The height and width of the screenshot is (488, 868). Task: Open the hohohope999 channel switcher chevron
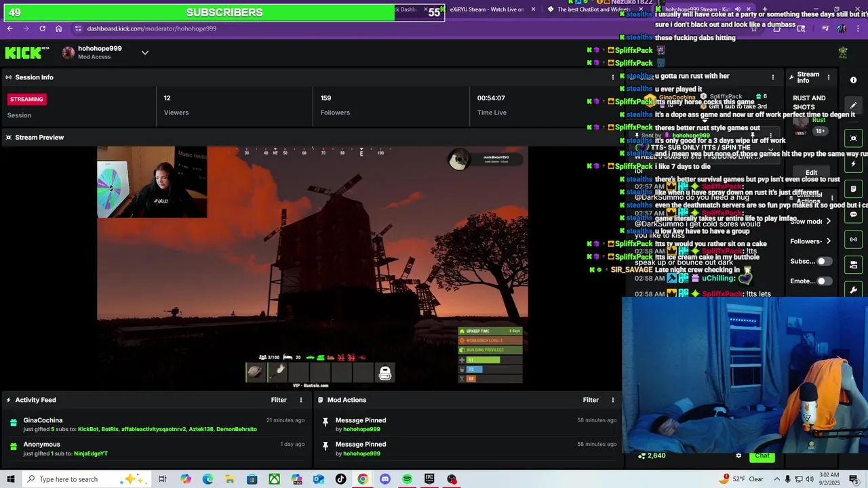(144, 53)
